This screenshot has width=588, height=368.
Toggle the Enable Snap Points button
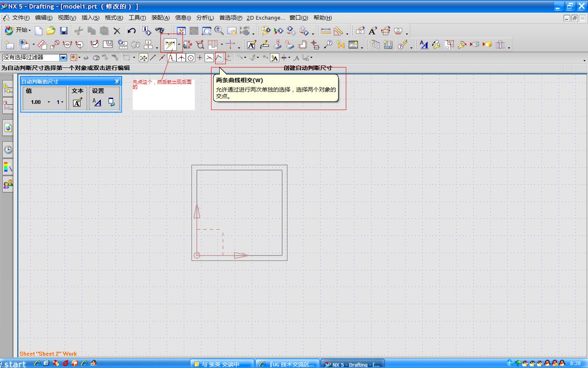[x=143, y=58]
